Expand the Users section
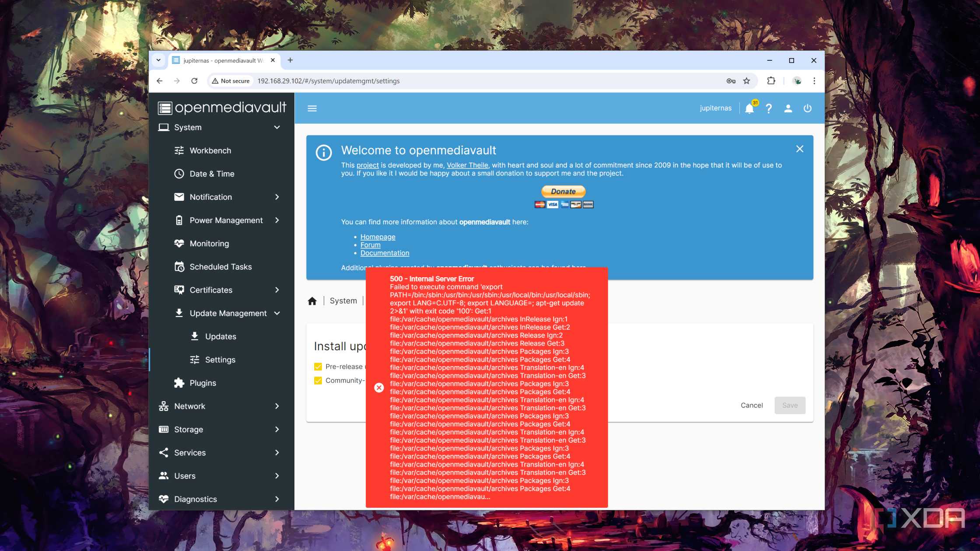The width and height of the screenshot is (980, 551). pyautogui.click(x=276, y=476)
